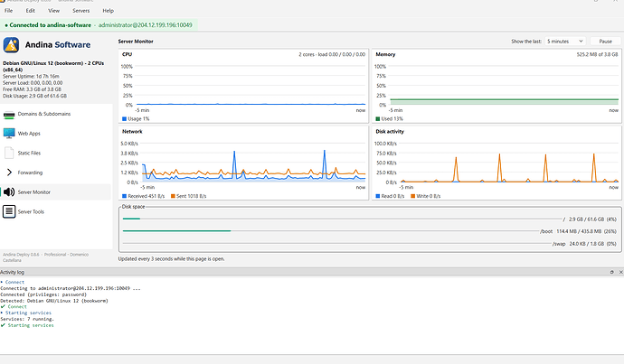Click the /swap usage bar
Viewport: 624px width, 364px height.
pos(336,243)
